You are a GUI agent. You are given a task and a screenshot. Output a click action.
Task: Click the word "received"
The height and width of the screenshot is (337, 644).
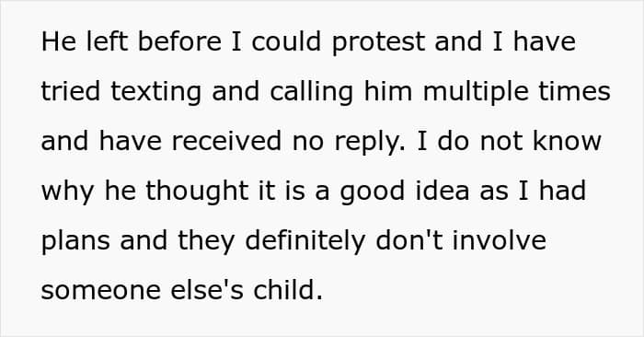coord(226,141)
